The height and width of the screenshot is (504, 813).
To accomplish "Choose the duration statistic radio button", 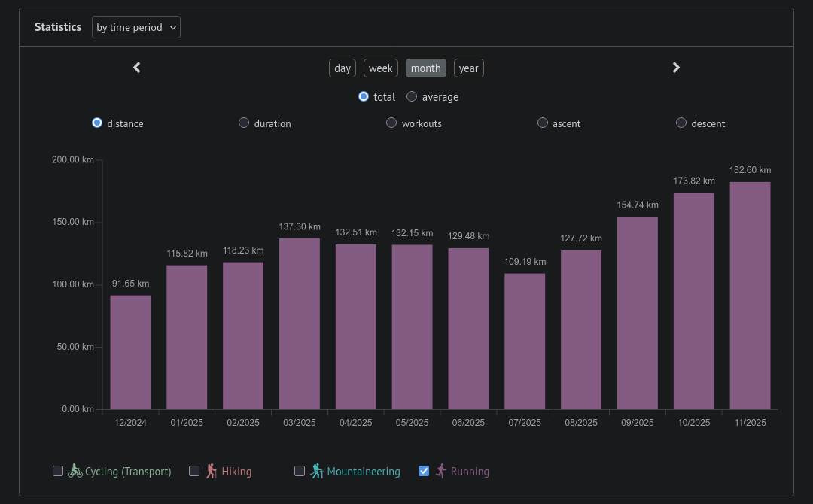I will coord(244,123).
